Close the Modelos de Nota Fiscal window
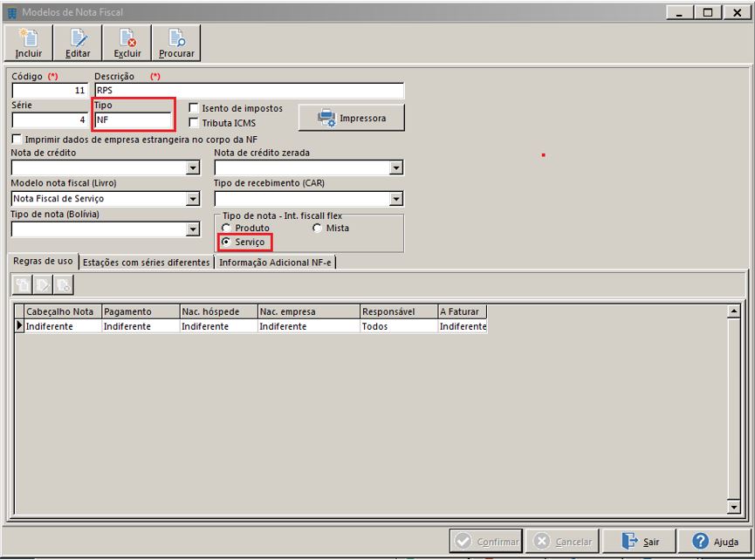This screenshot has height=560, width=755. (x=737, y=12)
